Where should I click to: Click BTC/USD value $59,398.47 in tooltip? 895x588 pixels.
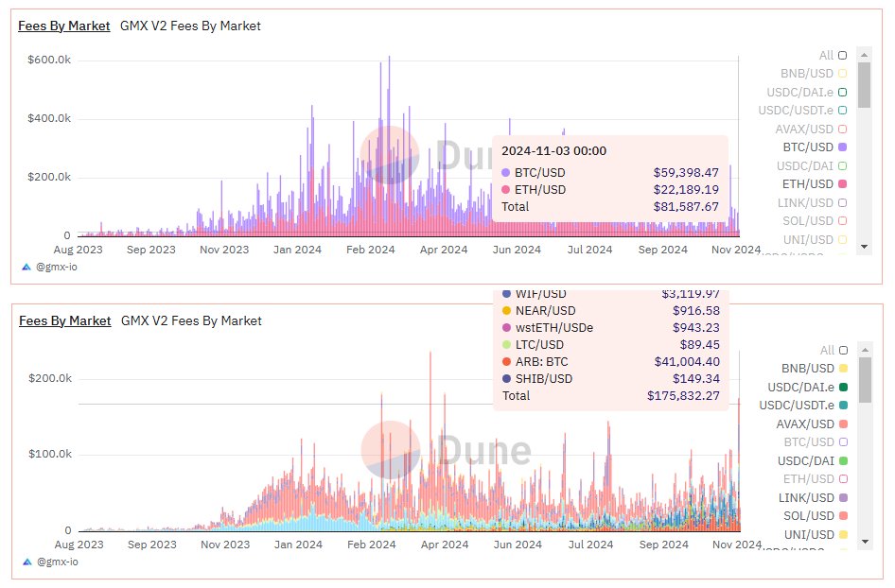point(686,172)
